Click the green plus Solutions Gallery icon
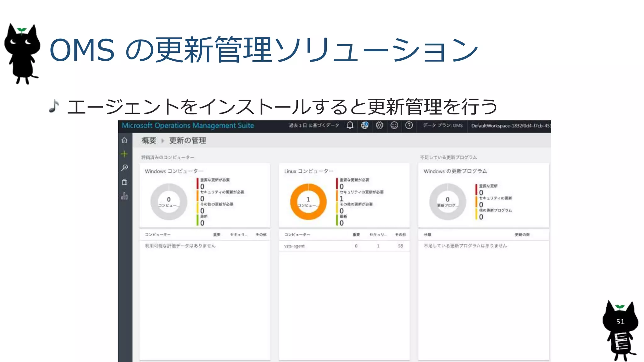Screen dimensions: 644x362 click(x=125, y=154)
